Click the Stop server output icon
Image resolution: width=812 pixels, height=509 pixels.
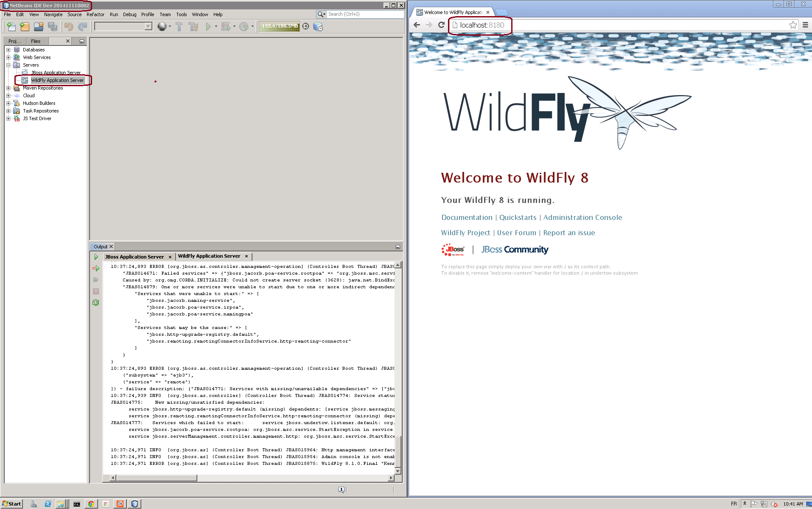96,291
